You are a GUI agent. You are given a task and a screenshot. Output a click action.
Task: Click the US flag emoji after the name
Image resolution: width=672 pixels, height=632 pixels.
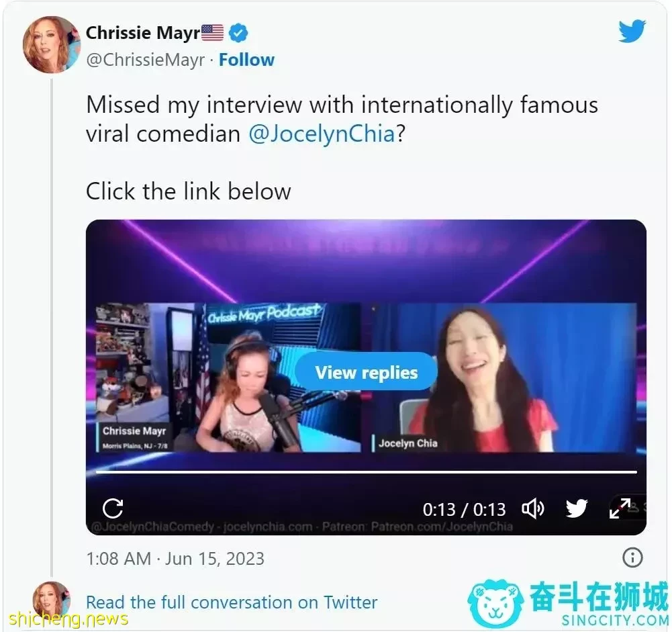(213, 33)
